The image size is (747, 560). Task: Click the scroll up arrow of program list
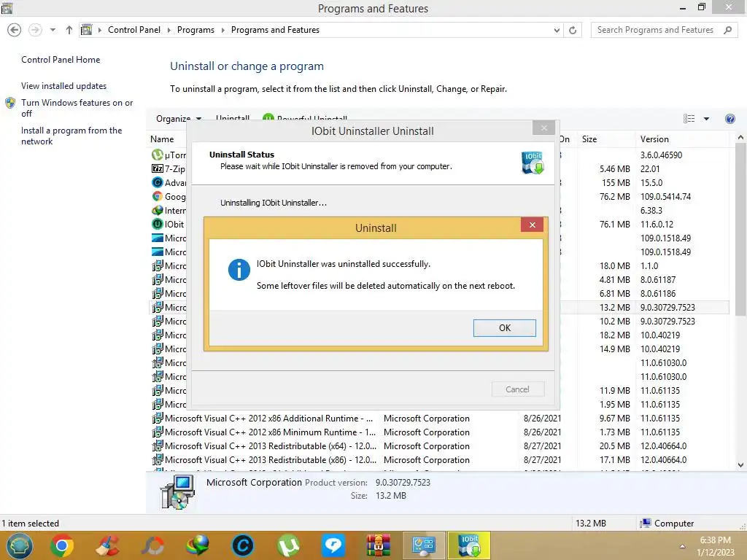point(740,137)
